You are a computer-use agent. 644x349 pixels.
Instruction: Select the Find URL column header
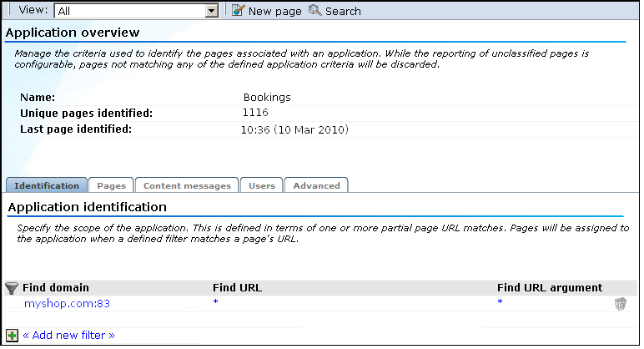tap(237, 288)
